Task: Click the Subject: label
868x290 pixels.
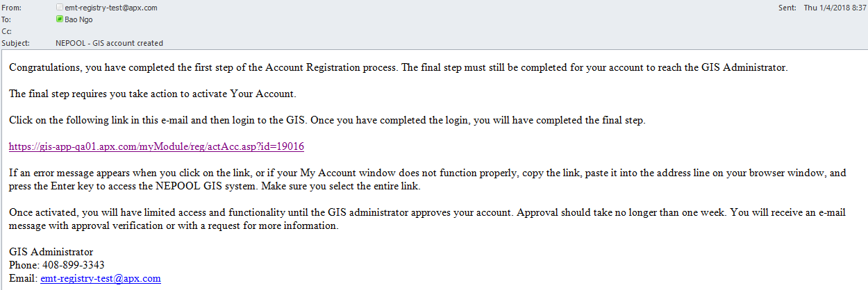Action: pos(16,43)
